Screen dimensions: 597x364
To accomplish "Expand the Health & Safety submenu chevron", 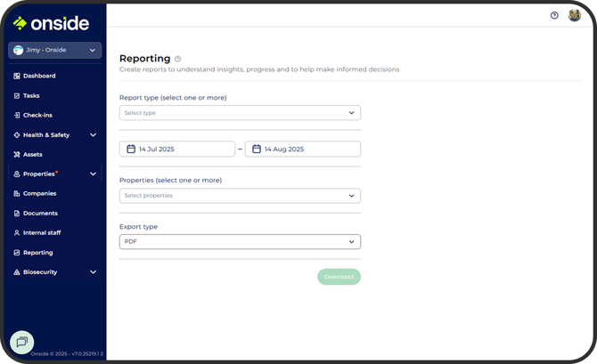I will point(93,135).
